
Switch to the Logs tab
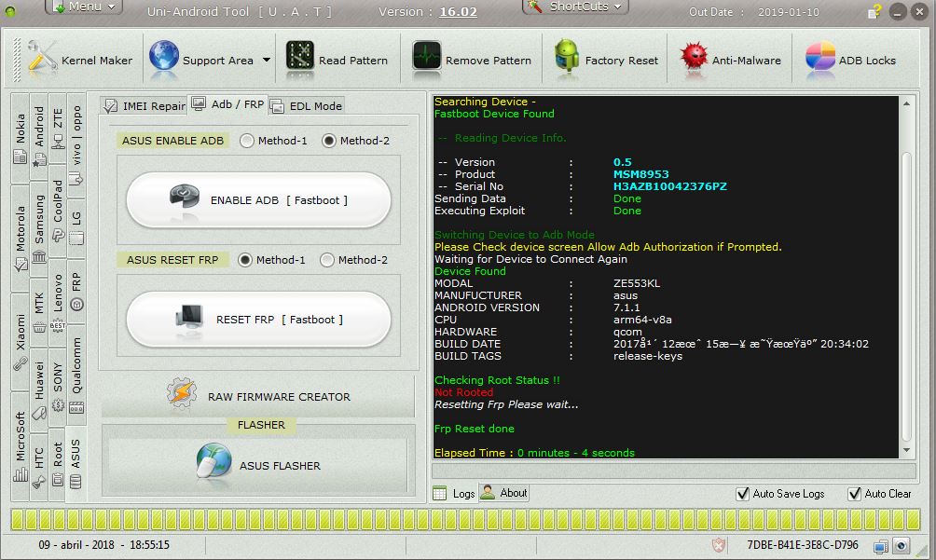pos(454,493)
